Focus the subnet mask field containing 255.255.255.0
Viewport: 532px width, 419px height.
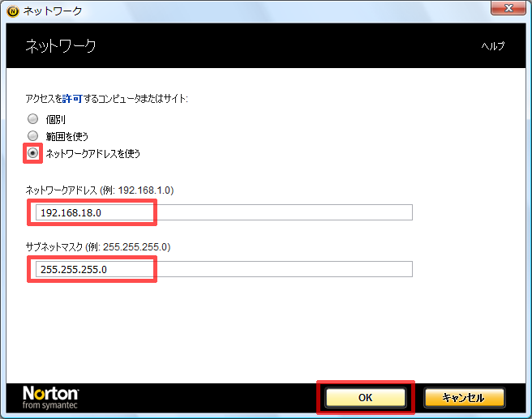pos(221,269)
